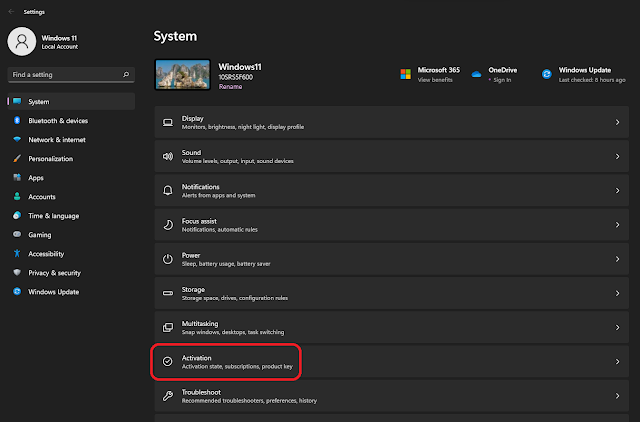Click the search magnifier icon
Viewport: 640px width, 422px height.
point(125,74)
